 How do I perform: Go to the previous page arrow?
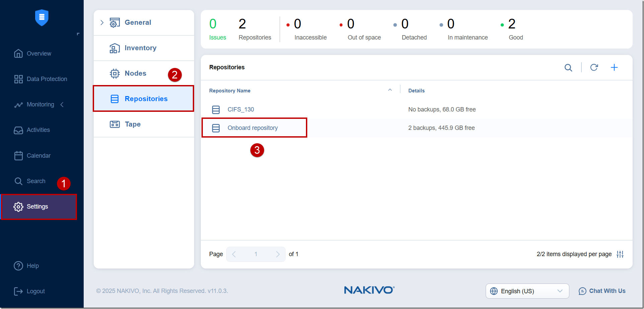tap(234, 254)
